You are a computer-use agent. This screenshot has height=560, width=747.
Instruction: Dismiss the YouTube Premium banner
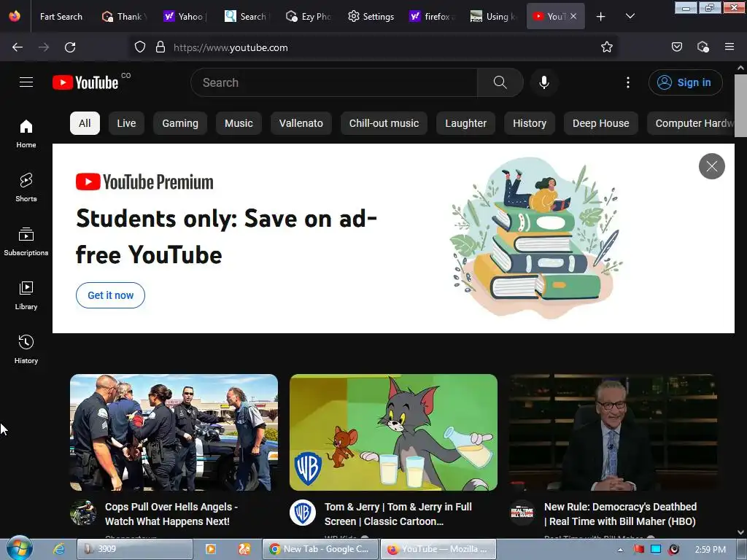tap(712, 166)
